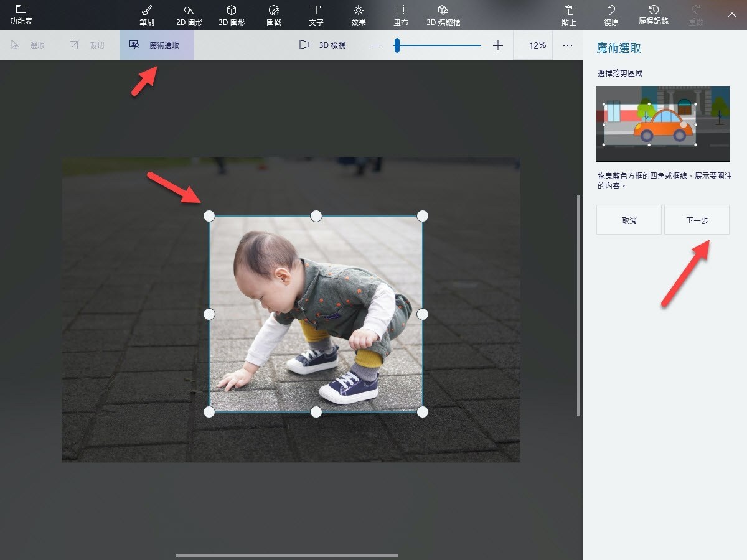Select the 筆刷 brush tool

[x=147, y=15]
